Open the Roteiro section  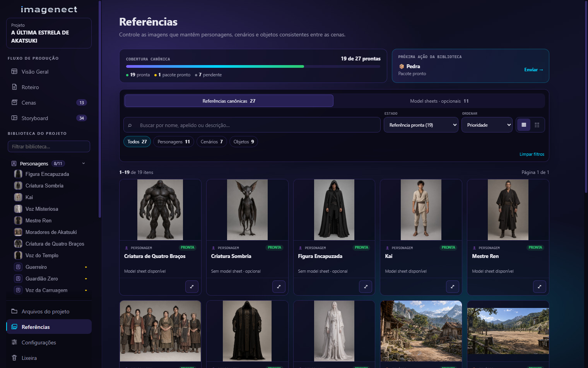click(49, 87)
